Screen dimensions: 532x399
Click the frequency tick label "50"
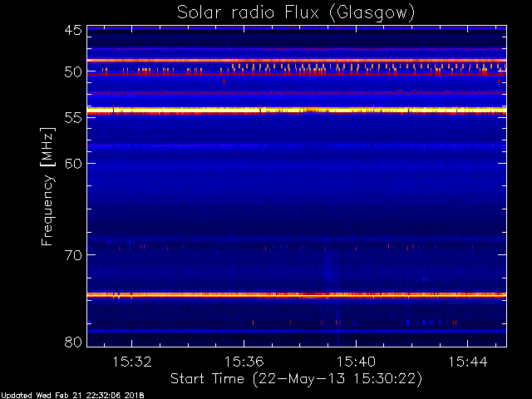point(73,71)
